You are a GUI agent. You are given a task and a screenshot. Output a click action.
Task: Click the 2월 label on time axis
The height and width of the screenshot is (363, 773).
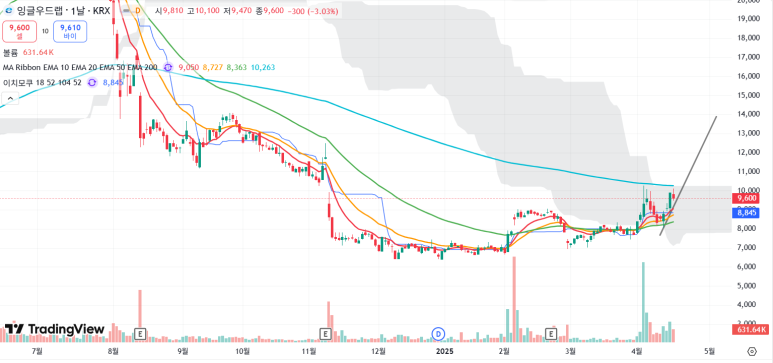pyautogui.click(x=504, y=351)
